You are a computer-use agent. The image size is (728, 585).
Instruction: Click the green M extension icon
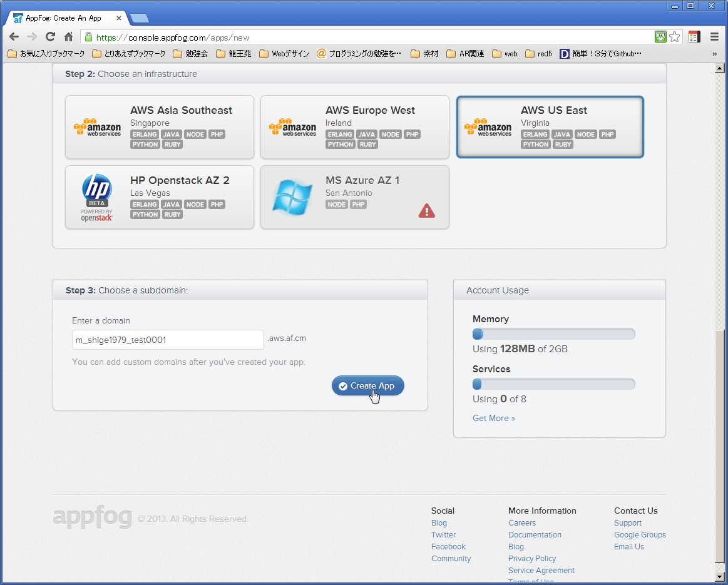click(660, 37)
